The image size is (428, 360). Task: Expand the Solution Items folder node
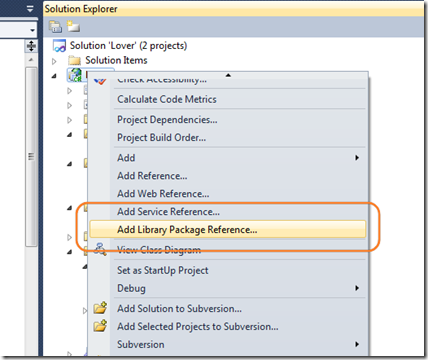coord(54,61)
